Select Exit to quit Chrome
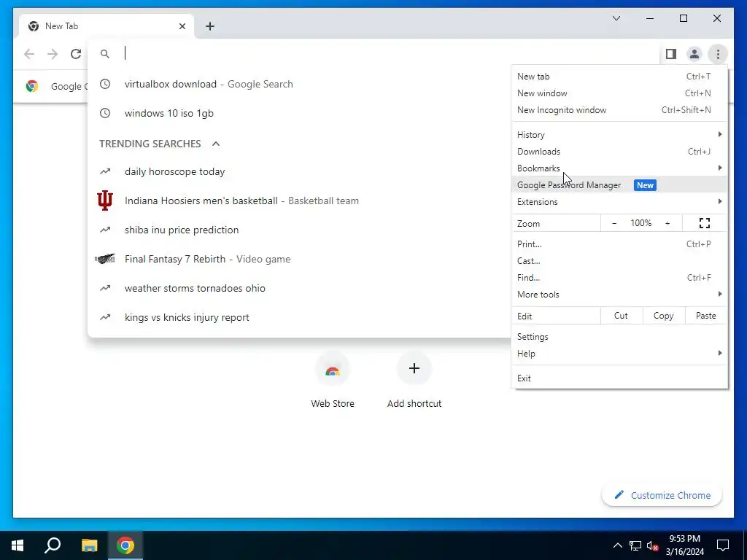The image size is (747, 560). coord(619,378)
